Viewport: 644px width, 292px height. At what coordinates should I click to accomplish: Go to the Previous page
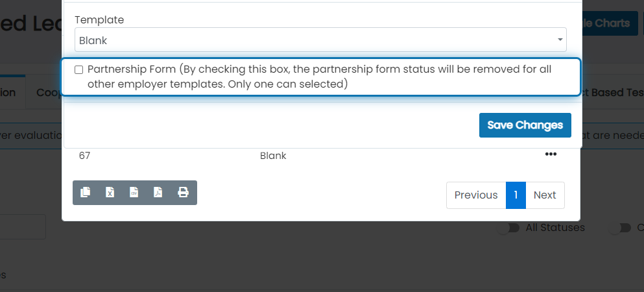(x=476, y=195)
